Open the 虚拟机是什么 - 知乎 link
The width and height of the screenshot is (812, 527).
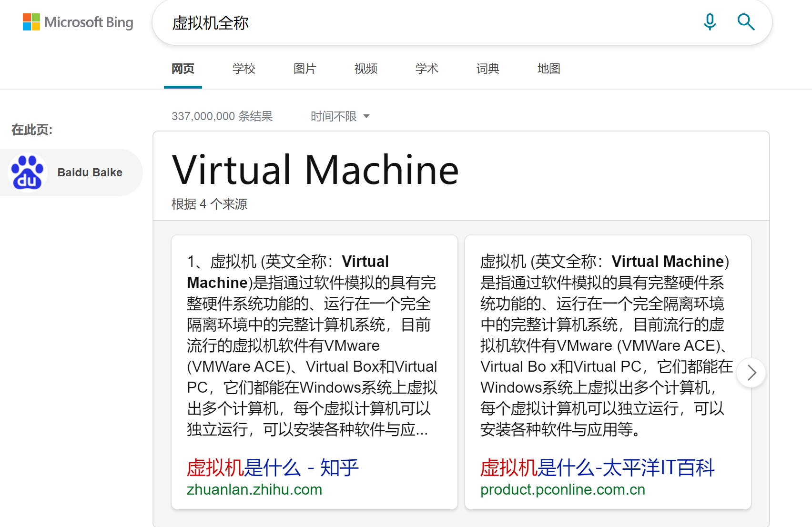pos(273,467)
